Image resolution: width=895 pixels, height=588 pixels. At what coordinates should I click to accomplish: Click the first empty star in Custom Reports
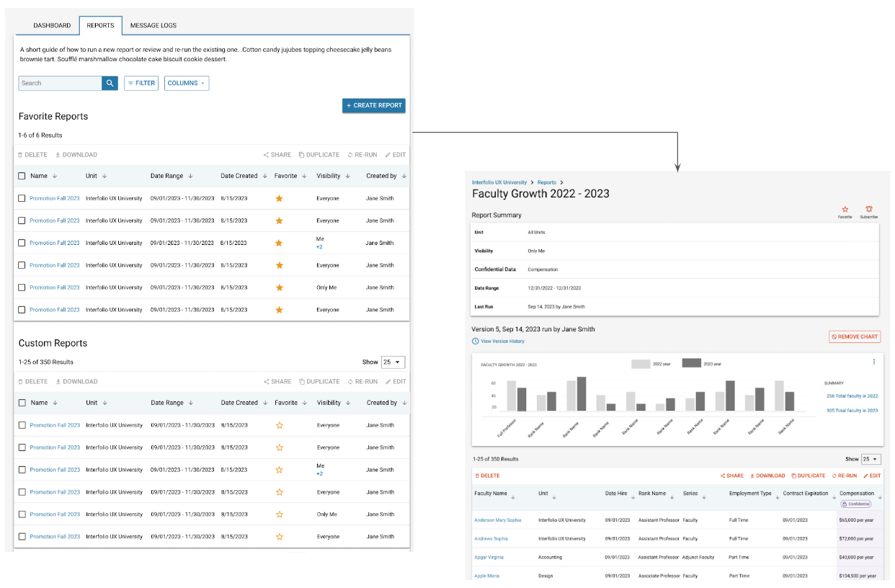coord(280,425)
